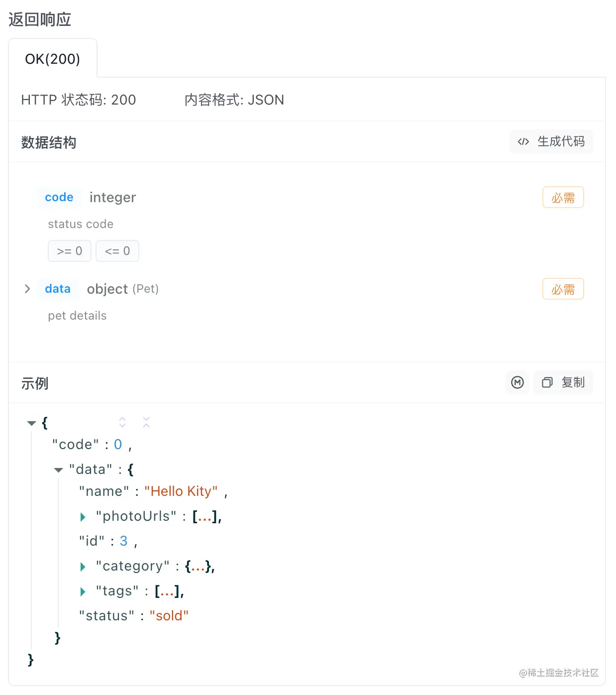Expand the "photoUrls" array
This screenshot has width=616, height=695.
pos(83,517)
